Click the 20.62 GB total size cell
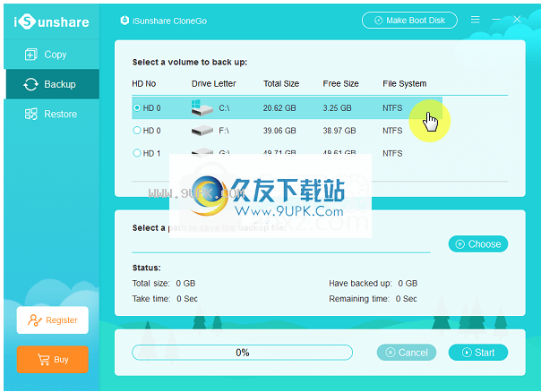Viewport: 541px width, 392px height. (279, 108)
